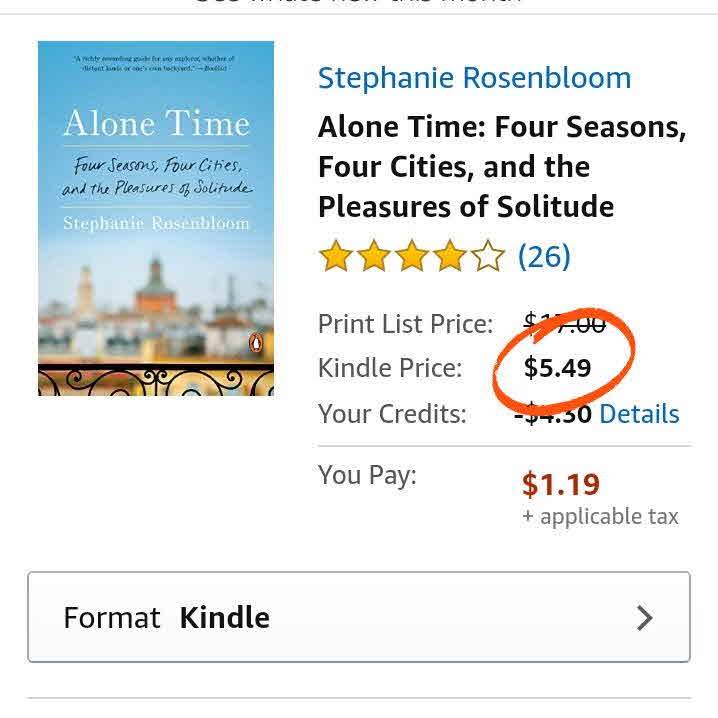Select the bold Kindle format value
The image size is (718, 718).
(x=224, y=617)
